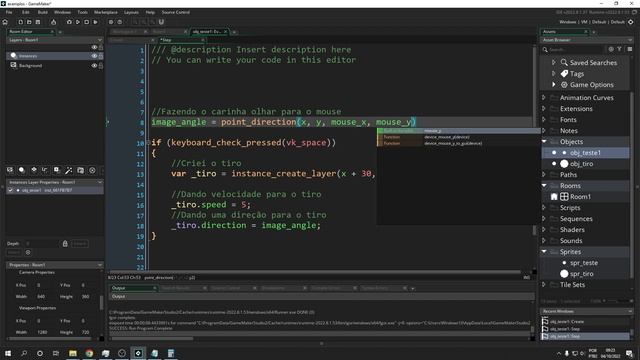
Task: Create a new project from the toolbar
Action: (x=20, y=22)
